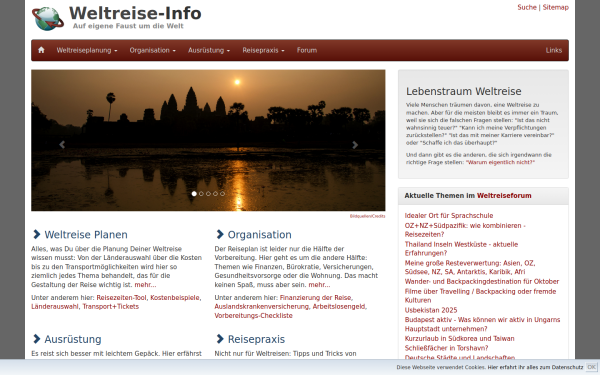
Task: Open the Ausrüstung section heading link
Action: tap(73, 339)
